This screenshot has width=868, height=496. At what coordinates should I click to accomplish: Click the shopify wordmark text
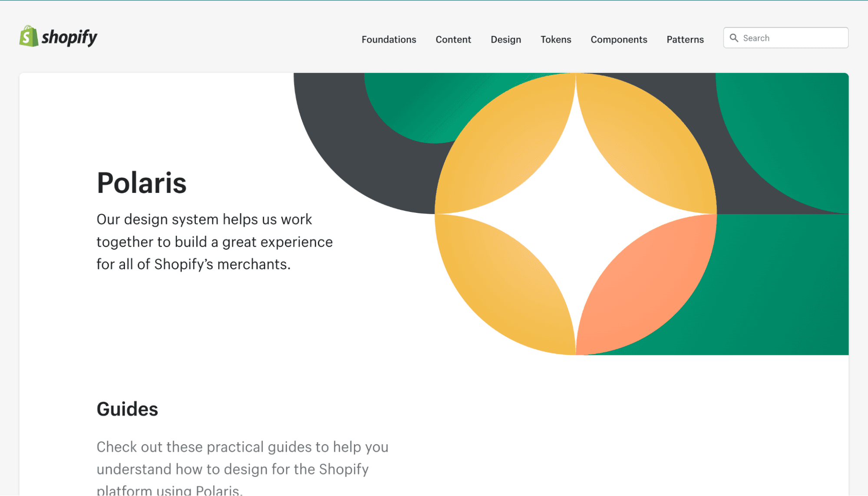point(69,37)
